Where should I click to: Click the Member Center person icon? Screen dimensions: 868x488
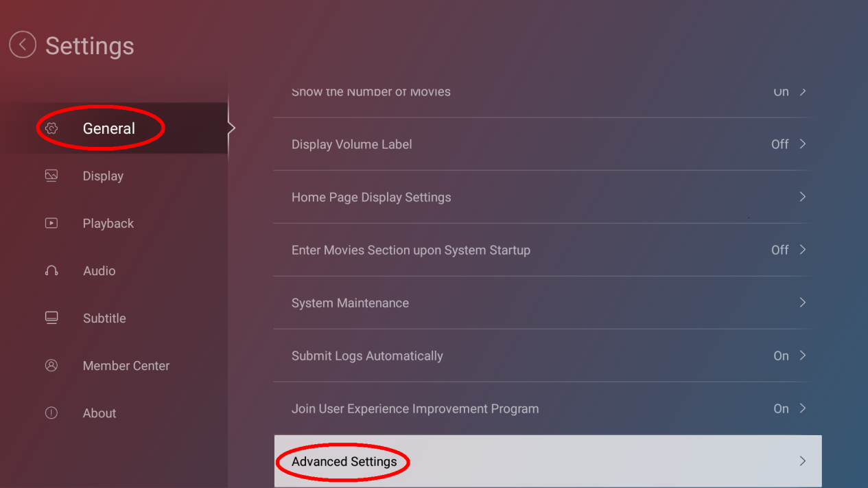pos(51,365)
